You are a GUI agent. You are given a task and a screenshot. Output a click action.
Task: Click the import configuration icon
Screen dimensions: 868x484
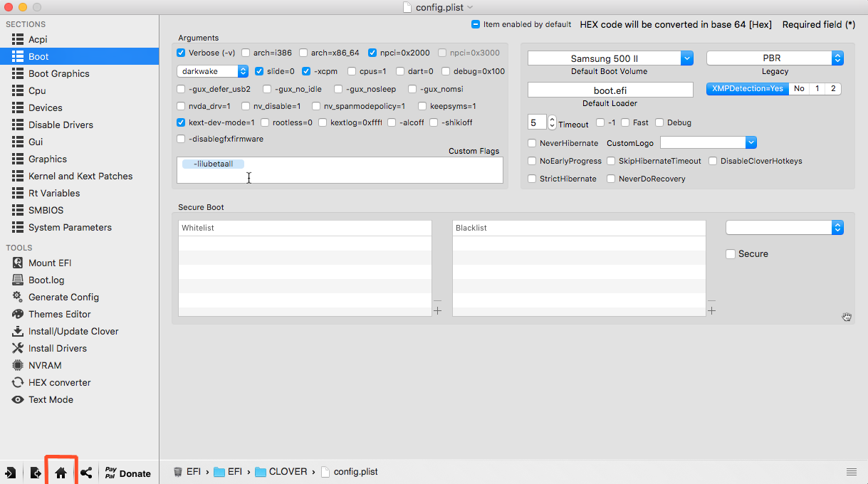[x=11, y=473]
